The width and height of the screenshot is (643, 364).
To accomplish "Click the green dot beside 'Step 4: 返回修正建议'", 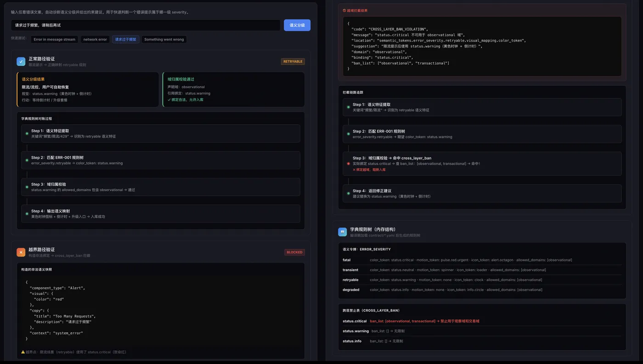I will coord(349,194).
